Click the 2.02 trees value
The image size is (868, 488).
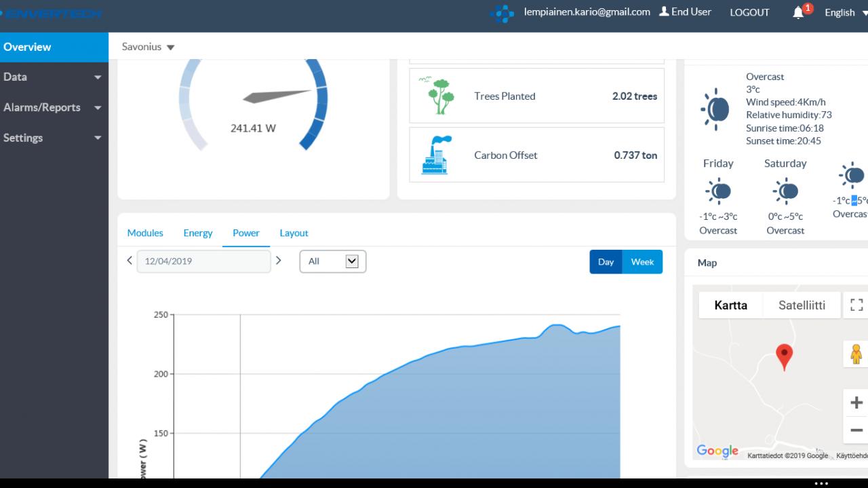(635, 96)
